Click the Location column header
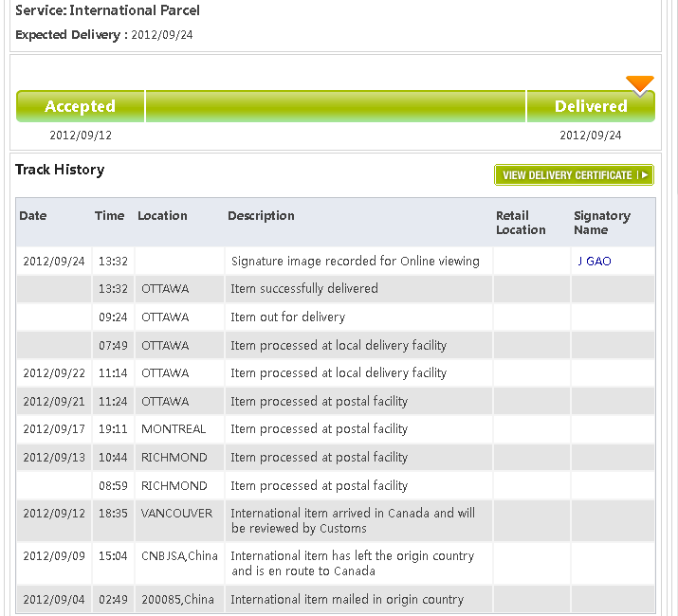678x616 pixels. (162, 216)
